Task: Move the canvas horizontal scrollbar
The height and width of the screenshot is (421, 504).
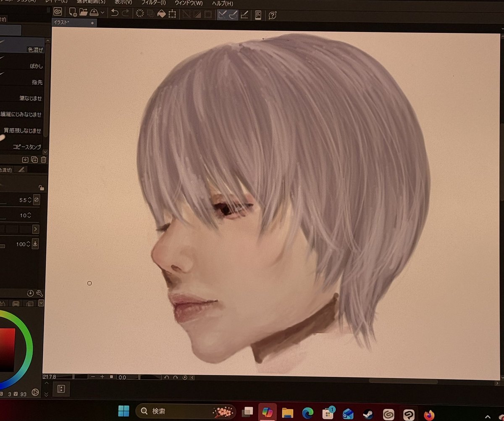Action: pyautogui.click(x=403, y=381)
